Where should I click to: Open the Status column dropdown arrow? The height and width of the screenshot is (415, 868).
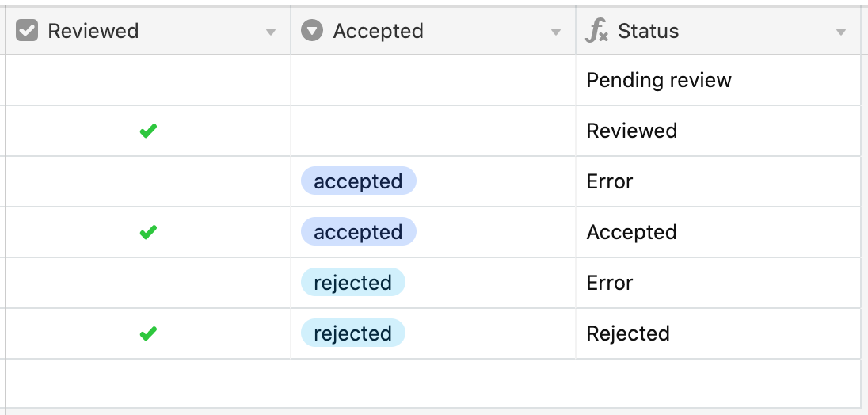841,32
